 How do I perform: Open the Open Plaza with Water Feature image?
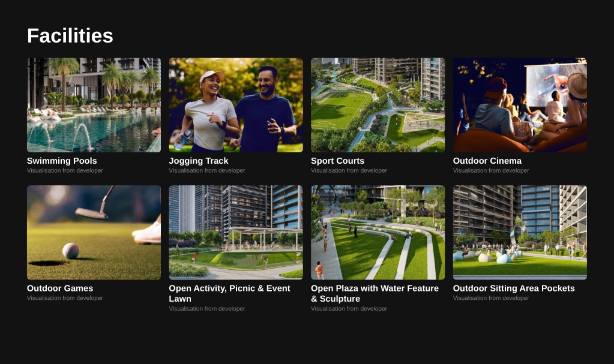click(378, 233)
